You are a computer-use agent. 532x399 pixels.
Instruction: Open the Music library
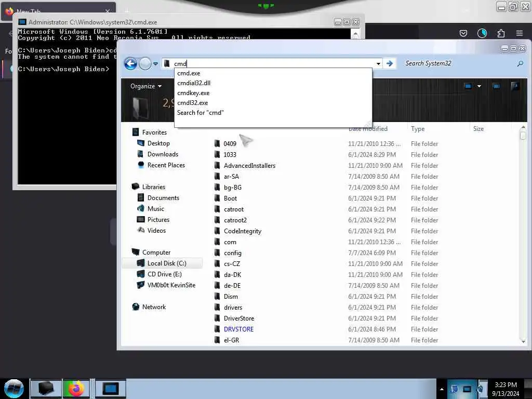155,209
